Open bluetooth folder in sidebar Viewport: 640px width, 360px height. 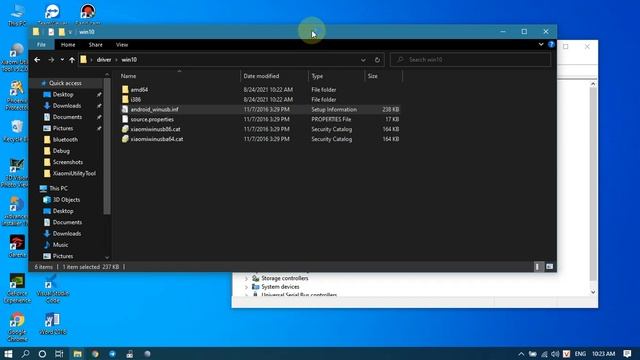click(x=65, y=140)
